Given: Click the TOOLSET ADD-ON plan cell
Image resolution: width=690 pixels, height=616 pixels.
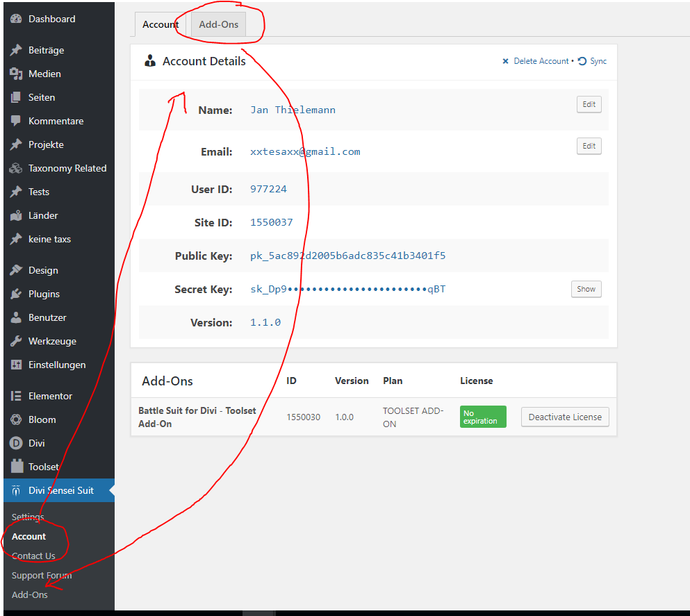Looking at the screenshot, I should point(413,417).
